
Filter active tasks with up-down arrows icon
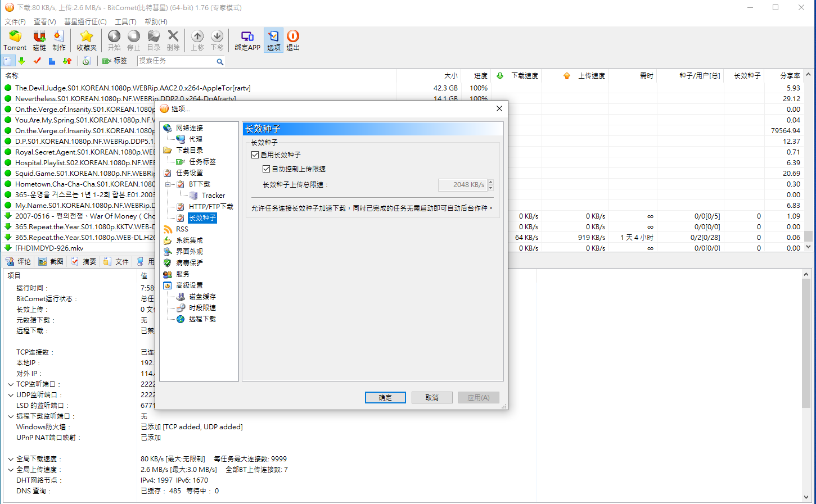coord(67,61)
